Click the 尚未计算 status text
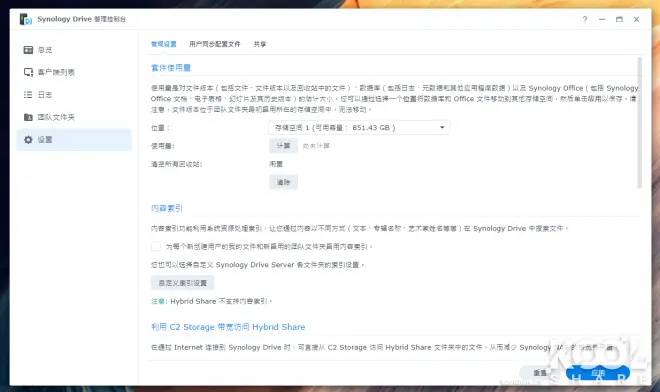This screenshot has width=660, height=392. pyautogui.click(x=316, y=146)
